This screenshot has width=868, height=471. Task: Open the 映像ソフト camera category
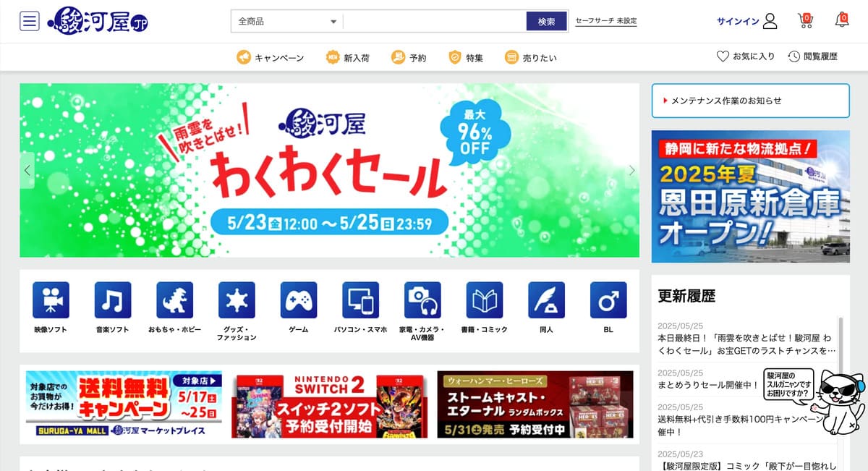51,300
